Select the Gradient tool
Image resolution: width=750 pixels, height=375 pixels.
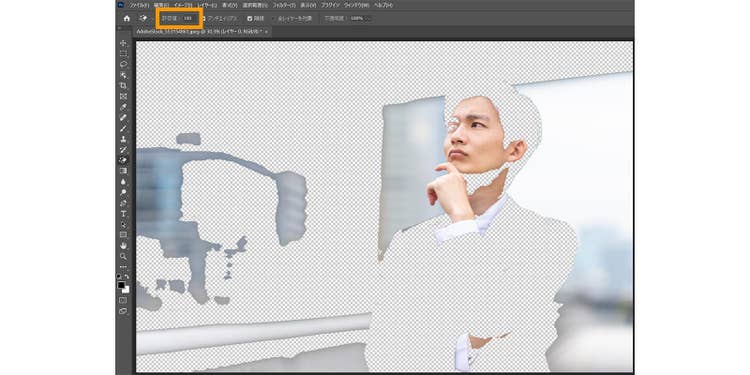[x=123, y=171]
